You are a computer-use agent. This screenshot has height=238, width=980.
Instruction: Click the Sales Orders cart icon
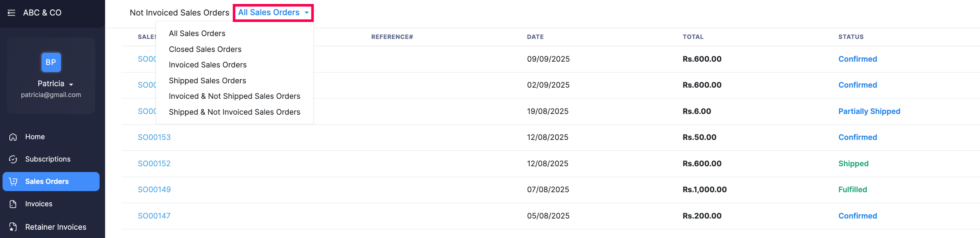pyautogui.click(x=13, y=182)
